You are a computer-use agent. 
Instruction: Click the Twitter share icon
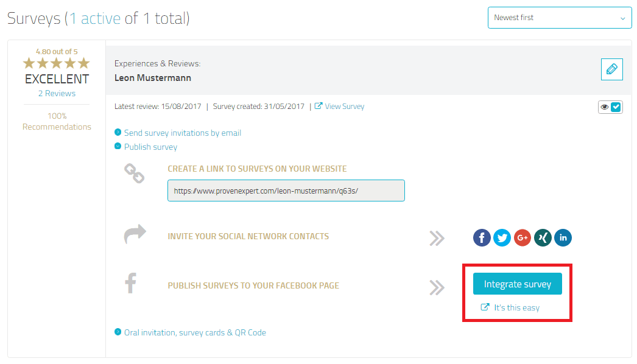point(502,237)
